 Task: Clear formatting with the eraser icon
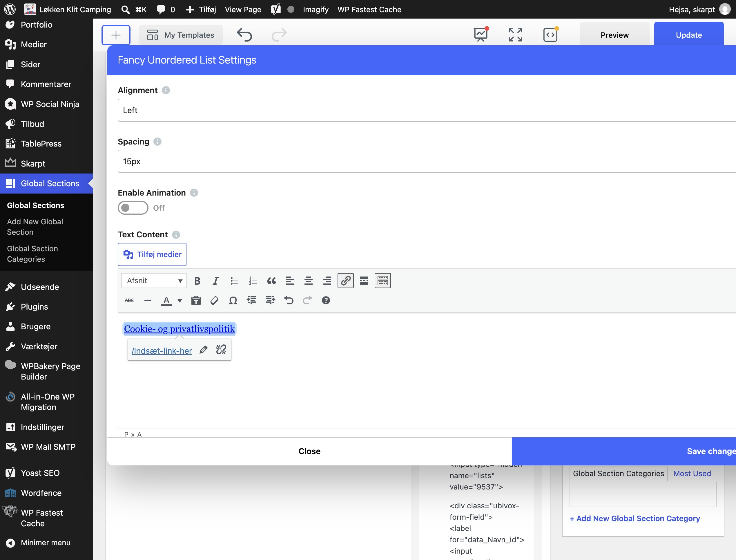[214, 301]
